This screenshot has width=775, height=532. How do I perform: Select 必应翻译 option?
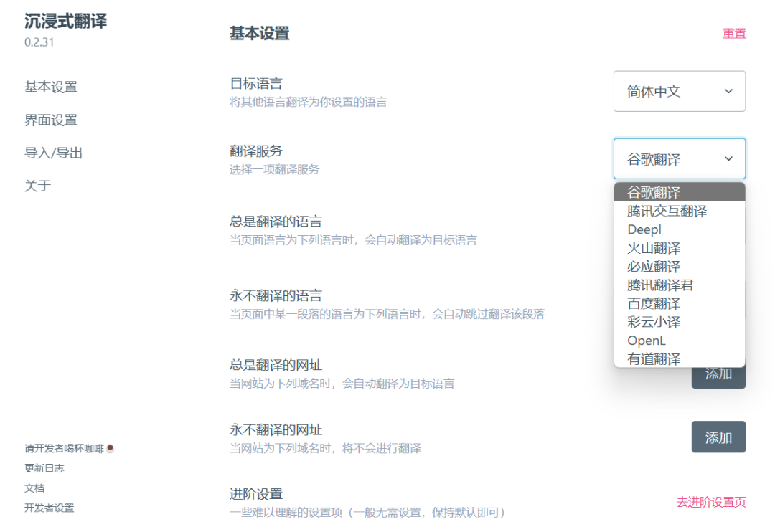pyautogui.click(x=679, y=266)
